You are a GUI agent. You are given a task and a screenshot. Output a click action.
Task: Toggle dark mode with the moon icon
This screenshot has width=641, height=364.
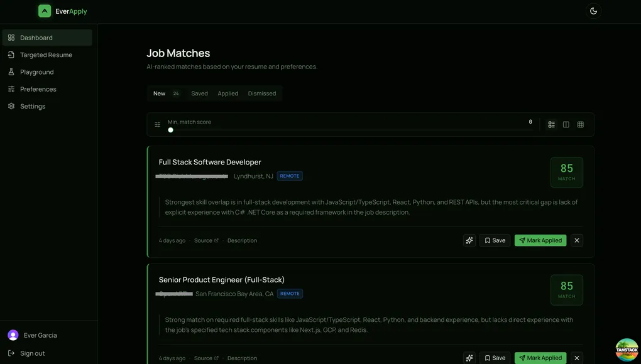click(x=593, y=11)
